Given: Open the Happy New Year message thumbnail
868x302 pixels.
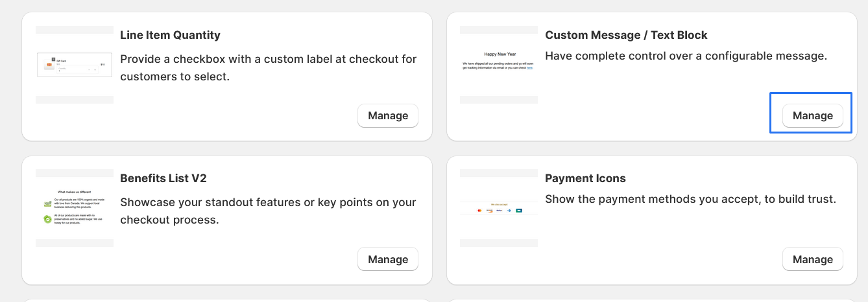Looking at the screenshot, I should pyautogui.click(x=499, y=62).
